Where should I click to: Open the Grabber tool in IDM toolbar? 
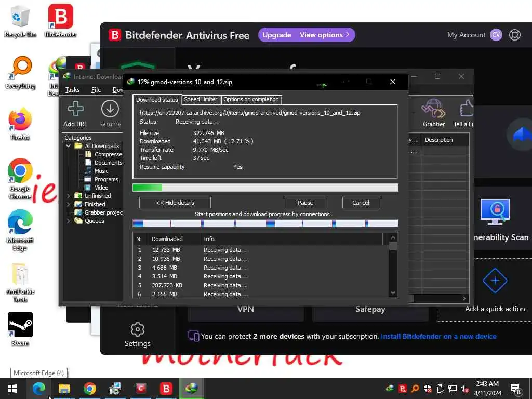434,113
